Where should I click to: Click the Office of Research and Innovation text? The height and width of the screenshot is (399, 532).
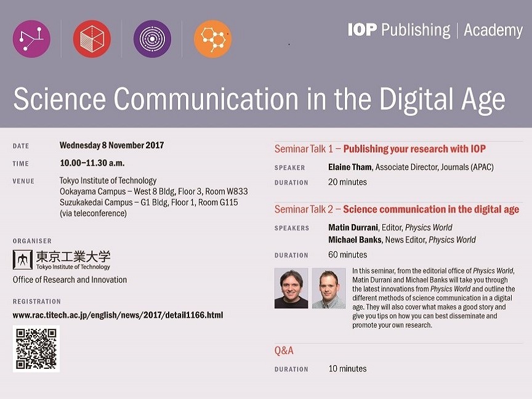(70, 280)
